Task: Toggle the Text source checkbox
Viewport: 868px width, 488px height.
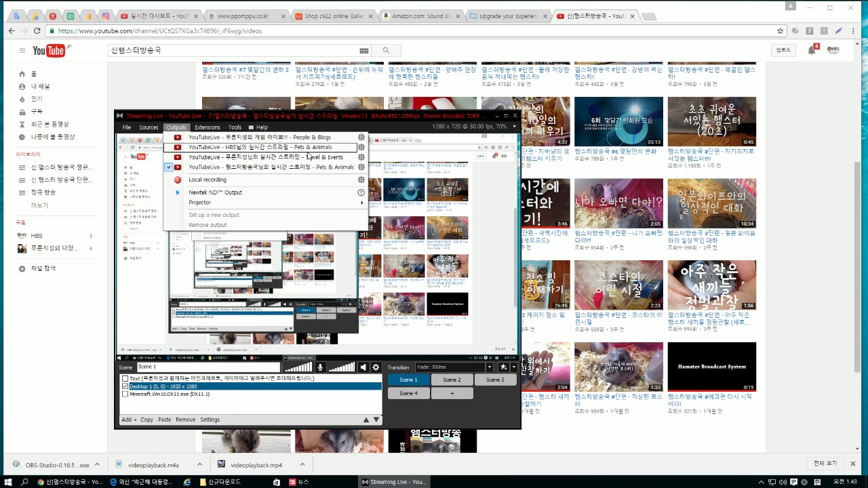Action: point(125,379)
